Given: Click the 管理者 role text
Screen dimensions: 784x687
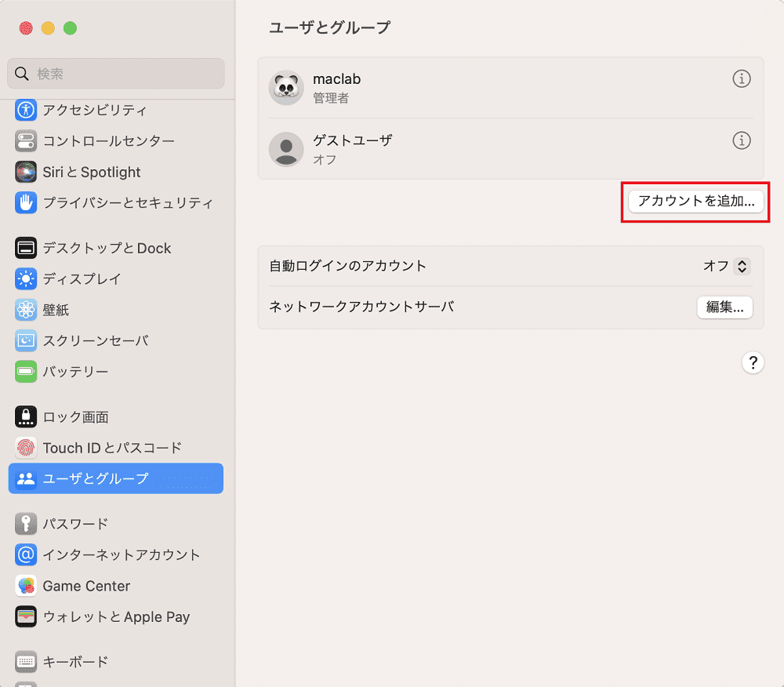Looking at the screenshot, I should pyautogui.click(x=331, y=98).
